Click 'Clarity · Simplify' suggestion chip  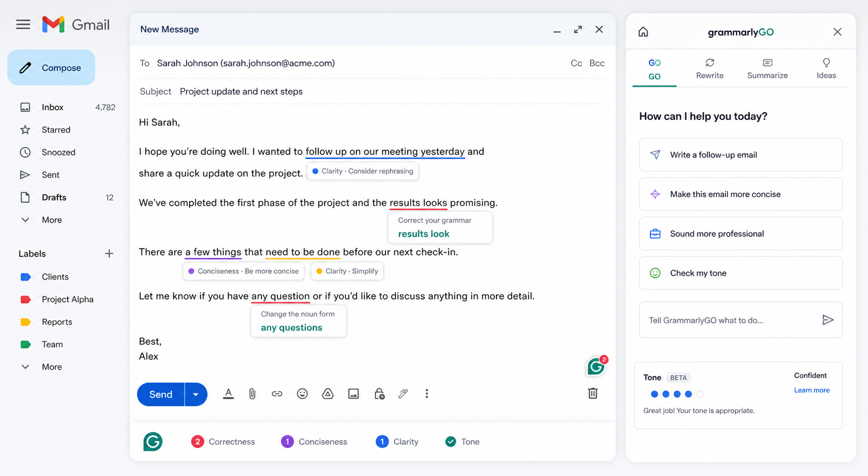pos(347,271)
